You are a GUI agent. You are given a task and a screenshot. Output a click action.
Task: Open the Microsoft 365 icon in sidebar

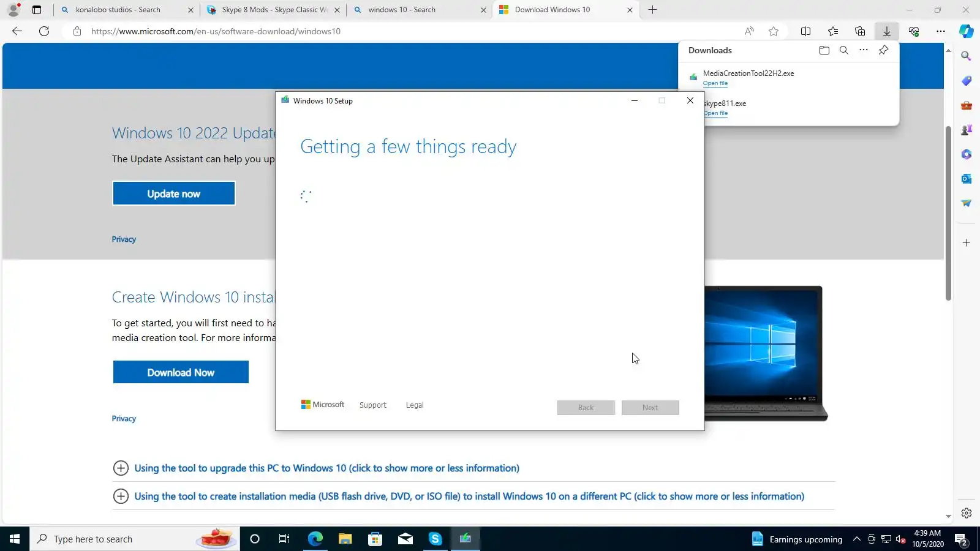pos(967,154)
